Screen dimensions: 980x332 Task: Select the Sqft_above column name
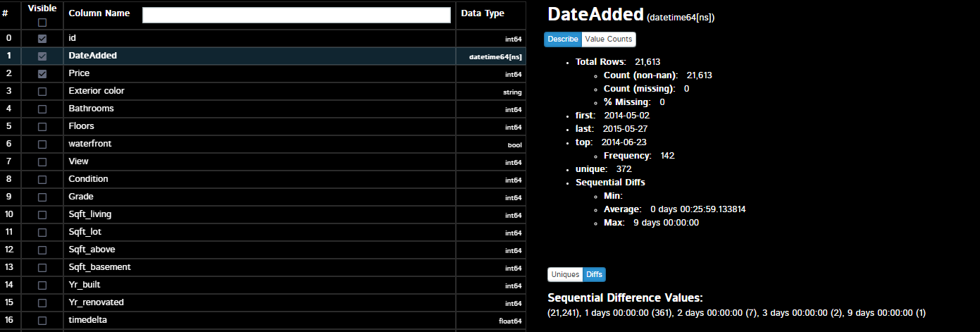point(92,250)
